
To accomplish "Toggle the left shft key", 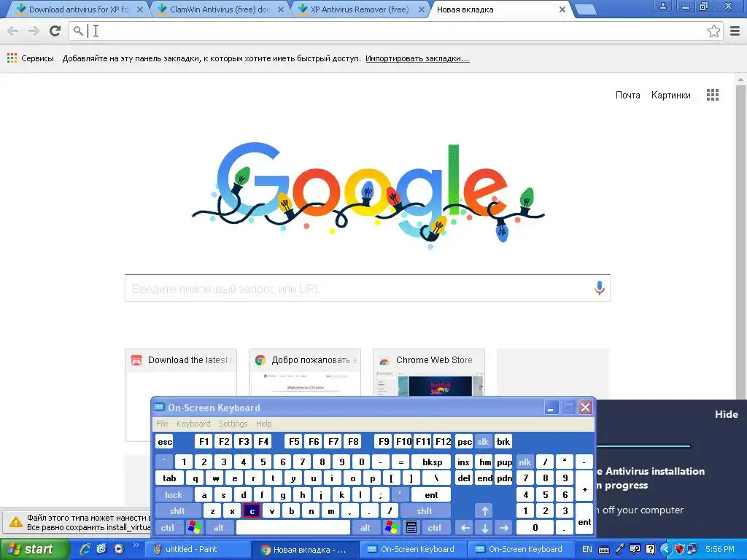I will [x=177, y=511].
